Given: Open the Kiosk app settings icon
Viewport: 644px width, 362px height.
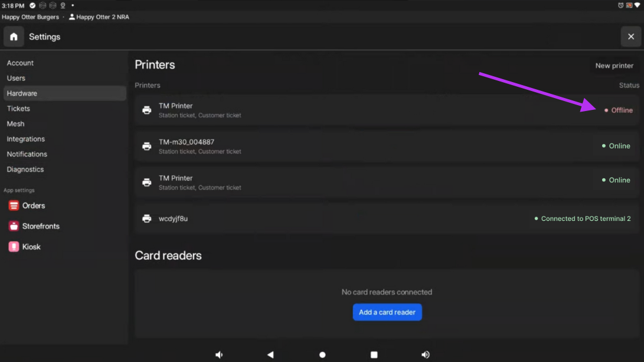Looking at the screenshot, I should point(14,247).
